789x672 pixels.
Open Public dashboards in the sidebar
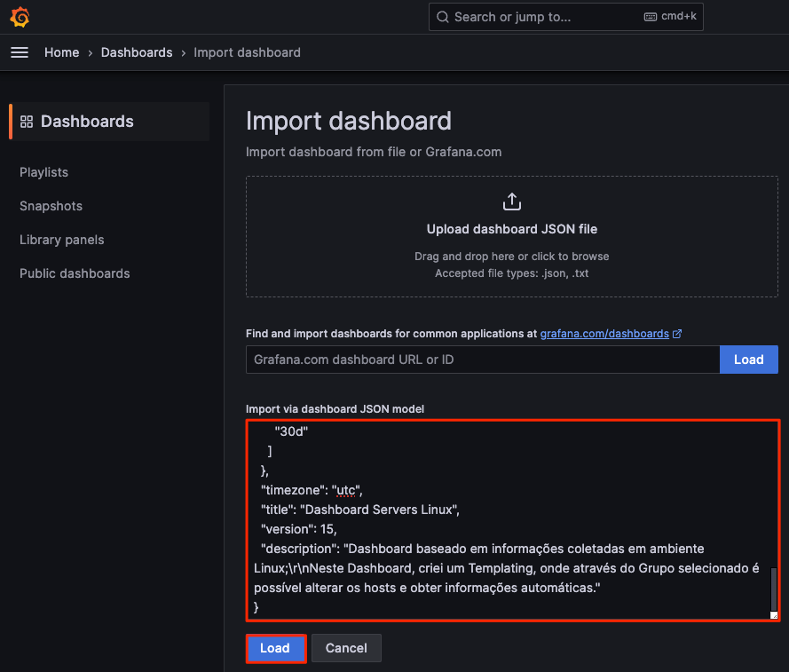tap(75, 273)
